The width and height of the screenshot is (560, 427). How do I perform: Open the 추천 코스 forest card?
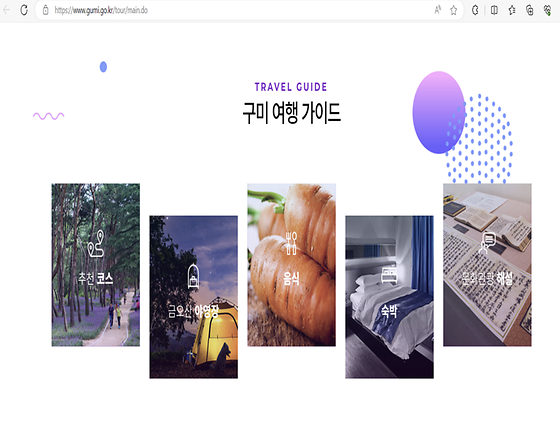96,265
